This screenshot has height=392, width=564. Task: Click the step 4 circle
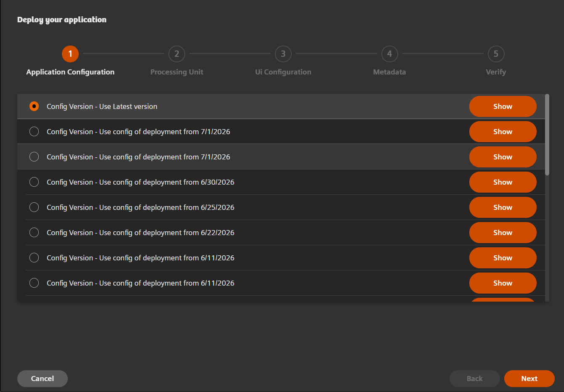click(x=390, y=54)
